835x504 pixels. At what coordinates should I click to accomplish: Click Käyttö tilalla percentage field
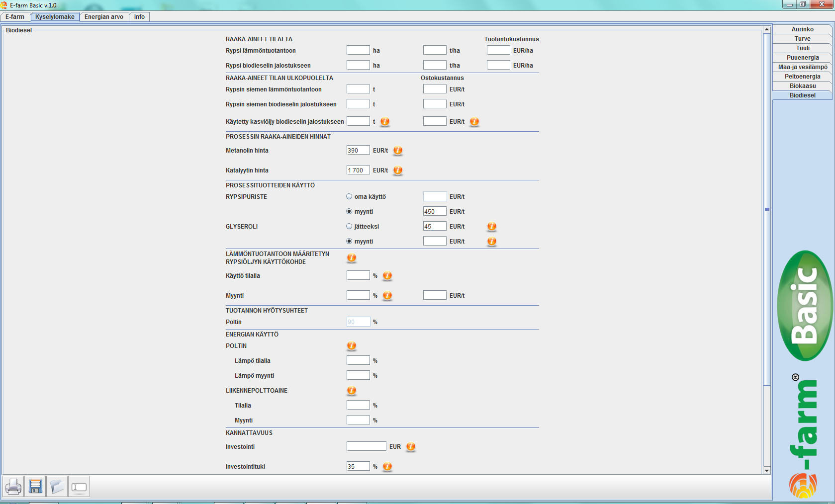(358, 275)
